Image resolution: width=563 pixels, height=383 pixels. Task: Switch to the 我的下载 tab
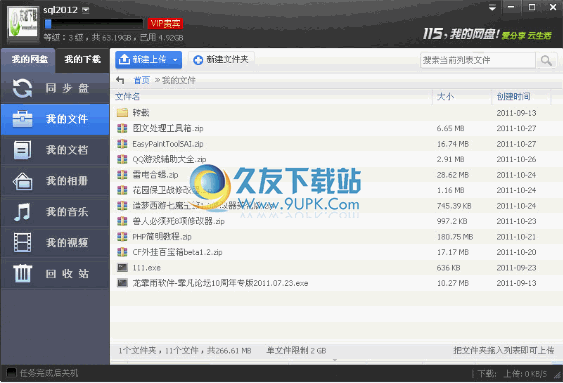[83, 60]
